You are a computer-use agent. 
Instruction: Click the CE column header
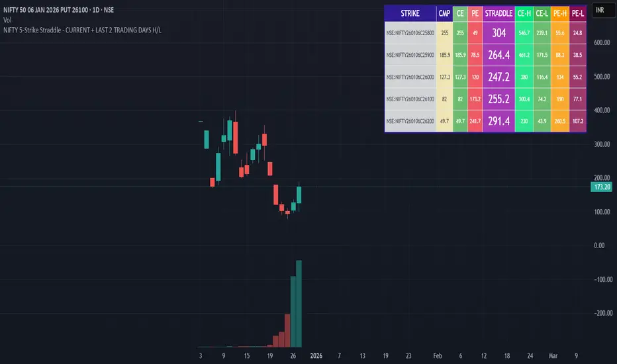[460, 13]
